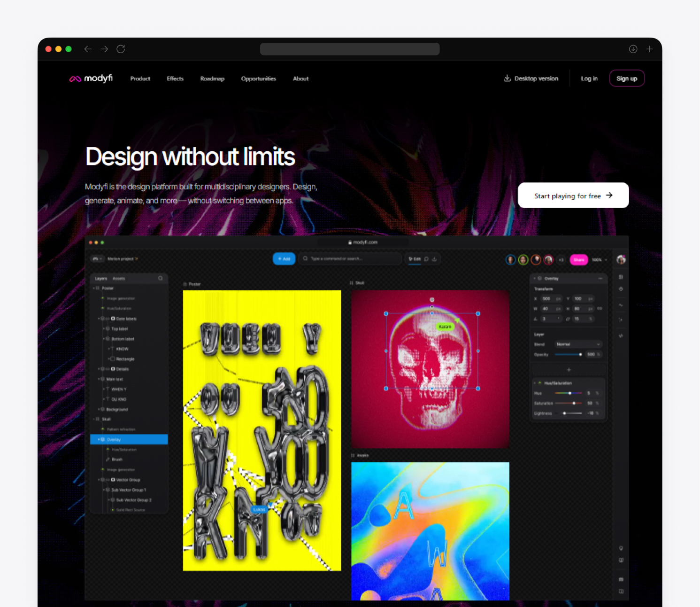This screenshot has width=700, height=607.
Task: Click the command search input field
Action: coord(350,259)
